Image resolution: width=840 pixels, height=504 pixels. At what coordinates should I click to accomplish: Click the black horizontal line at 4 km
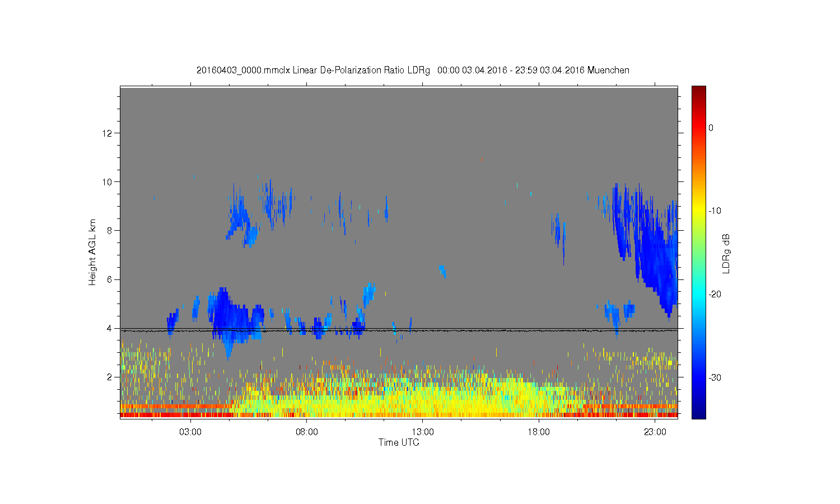399,329
